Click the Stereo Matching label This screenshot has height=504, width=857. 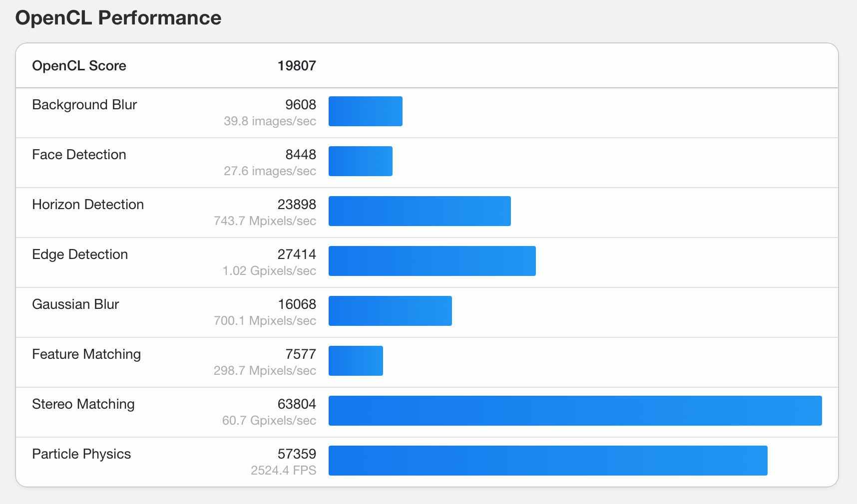[83, 404]
